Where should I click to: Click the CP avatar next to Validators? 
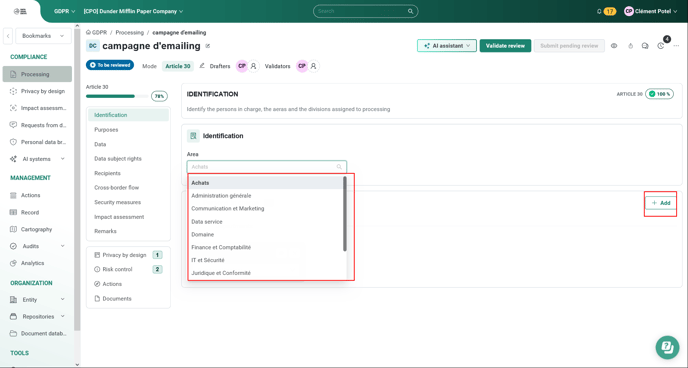tap(302, 66)
